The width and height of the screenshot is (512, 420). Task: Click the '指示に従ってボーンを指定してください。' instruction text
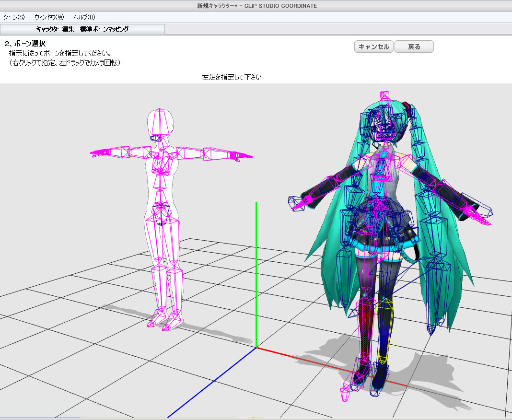[x=60, y=53]
